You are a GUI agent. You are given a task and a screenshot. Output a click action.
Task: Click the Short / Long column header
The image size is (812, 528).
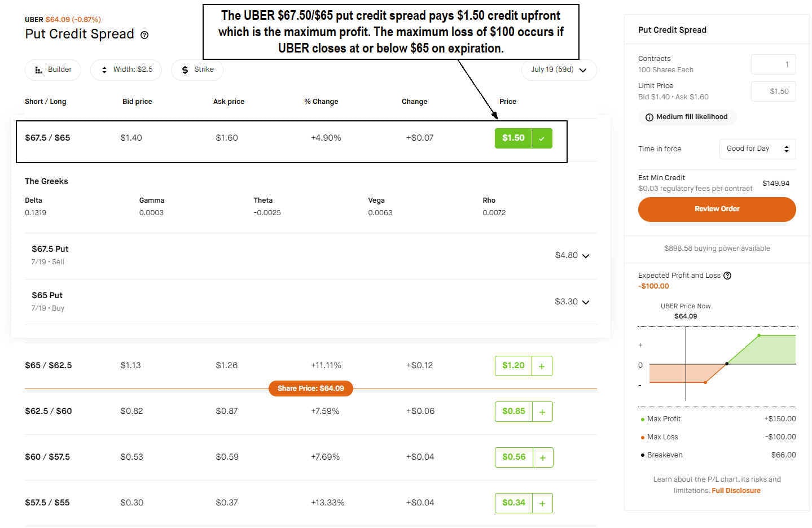(46, 102)
